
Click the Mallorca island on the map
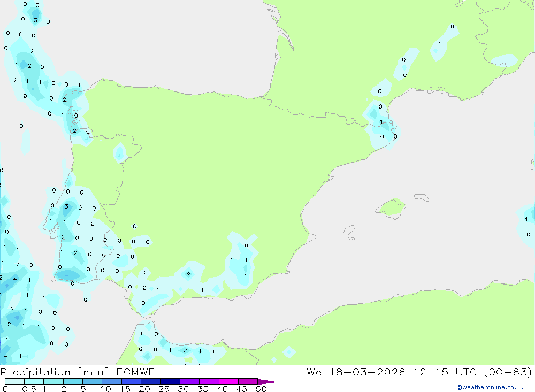coord(391,208)
